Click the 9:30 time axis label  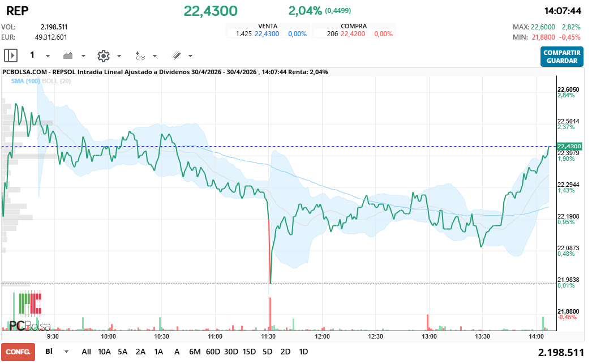(53, 336)
